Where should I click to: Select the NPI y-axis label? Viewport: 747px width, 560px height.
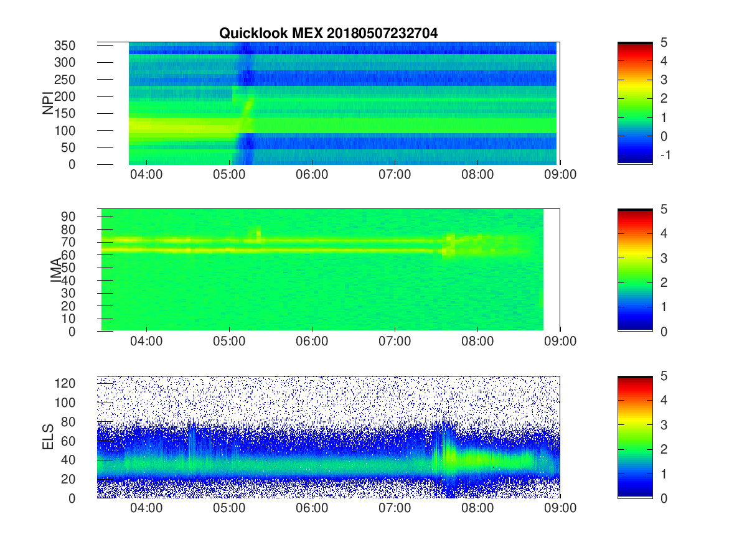pyautogui.click(x=47, y=103)
